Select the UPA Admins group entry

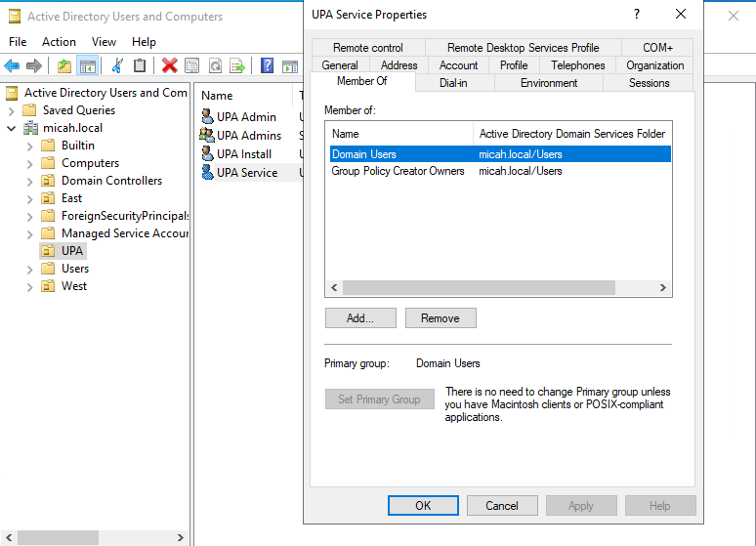(x=248, y=136)
